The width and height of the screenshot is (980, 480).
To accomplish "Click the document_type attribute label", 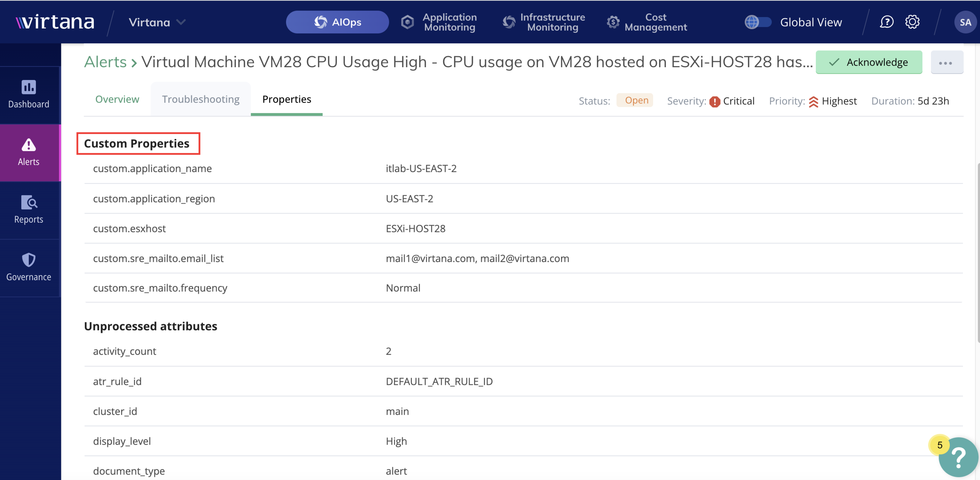I will 129,471.
